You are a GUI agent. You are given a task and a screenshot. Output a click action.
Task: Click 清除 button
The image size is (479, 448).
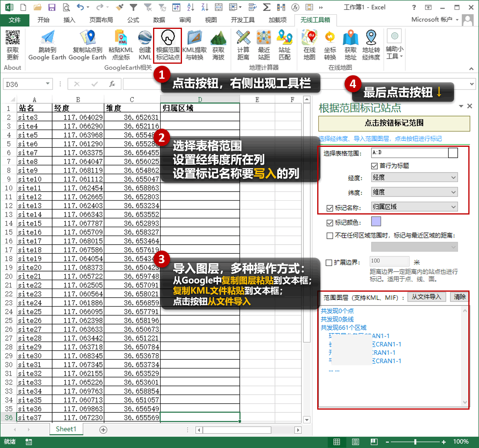pyautogui.click(x=459, y=297)
